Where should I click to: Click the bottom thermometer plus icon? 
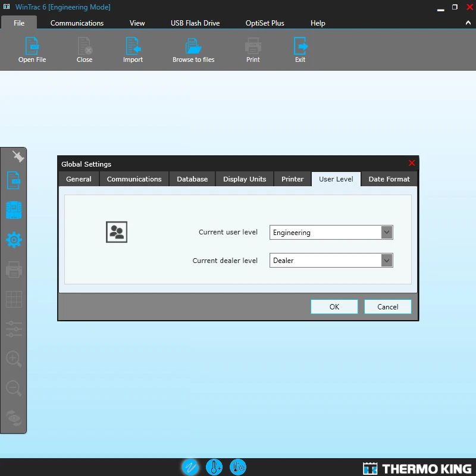[214, 467]
